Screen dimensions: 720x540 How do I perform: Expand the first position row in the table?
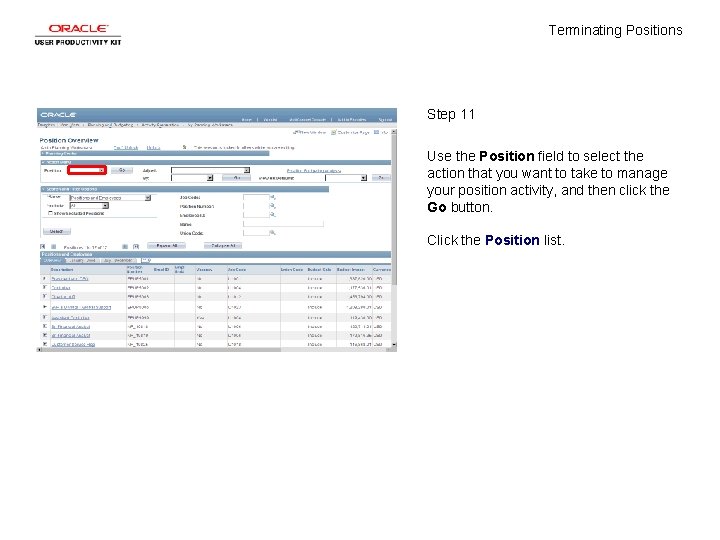pyautogui.click(x=45, y=278)
